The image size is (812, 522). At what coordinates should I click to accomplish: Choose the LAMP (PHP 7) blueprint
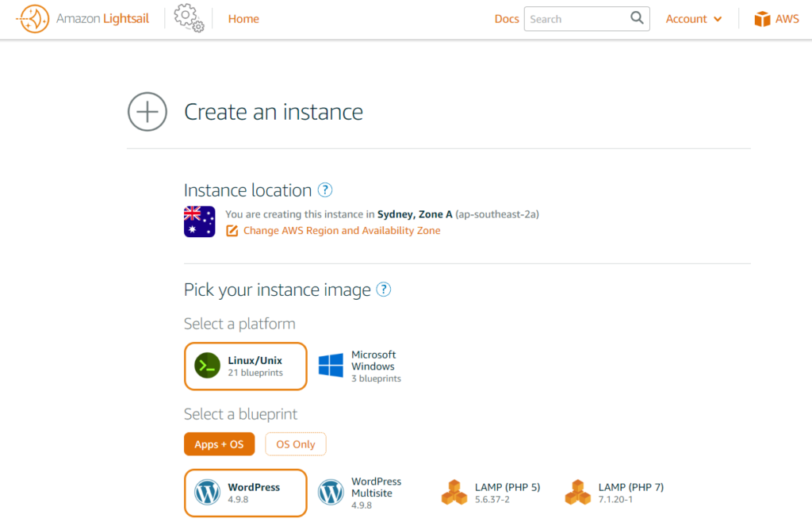click(616, 493)
